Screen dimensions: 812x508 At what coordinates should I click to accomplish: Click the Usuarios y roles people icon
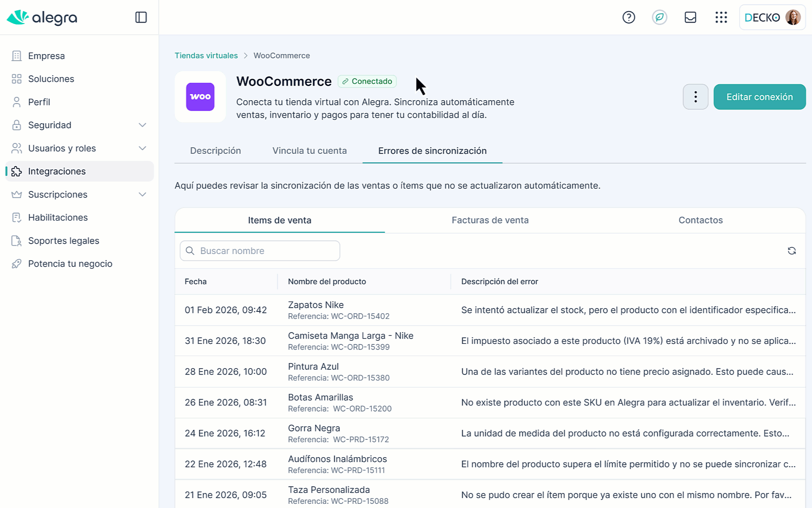coord(16,148)
